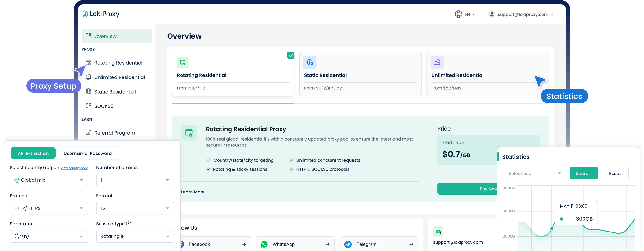Image resolution: width=644 pixels, height=251 pixels.
Task: Click the globe language icon
Action: click(x=458, y=14)
